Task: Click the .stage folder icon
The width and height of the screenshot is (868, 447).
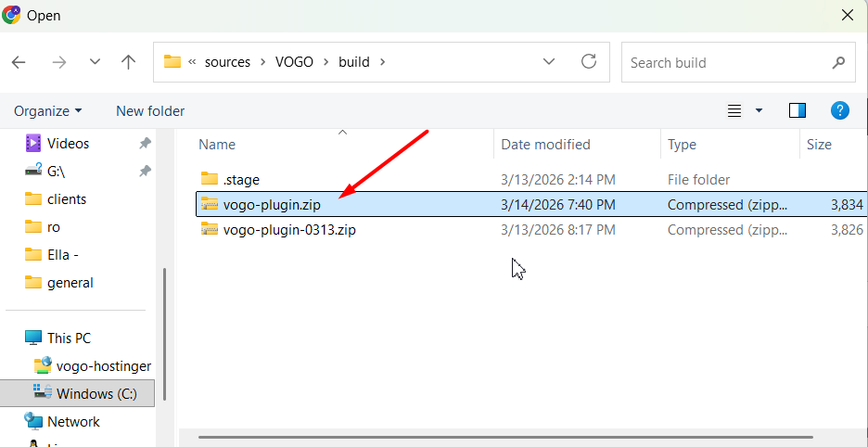Action: click(x=210, y=179)
